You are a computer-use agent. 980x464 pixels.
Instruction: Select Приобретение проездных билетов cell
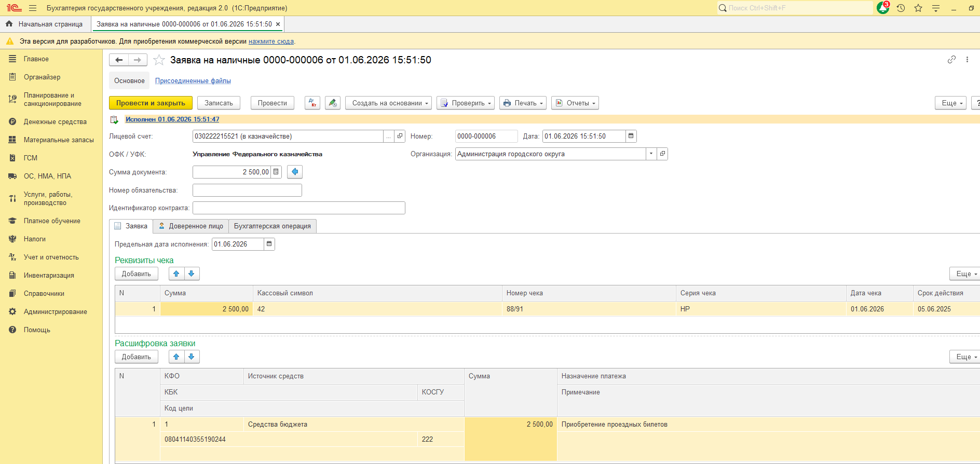[x=768, y=424]
